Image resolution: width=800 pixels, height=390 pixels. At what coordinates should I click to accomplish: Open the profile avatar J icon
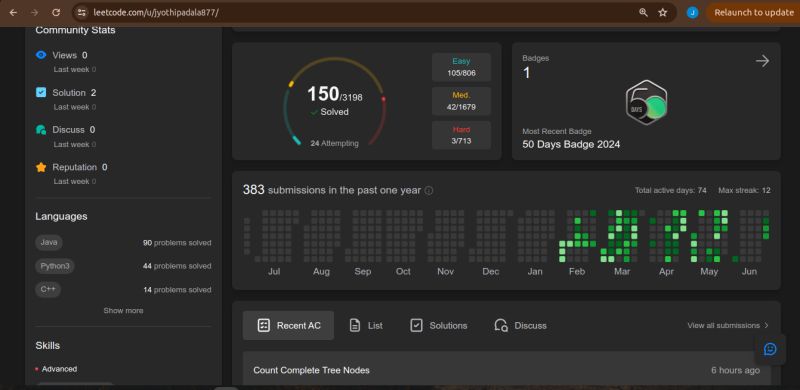pyautogui.click(x=692, y=13)
